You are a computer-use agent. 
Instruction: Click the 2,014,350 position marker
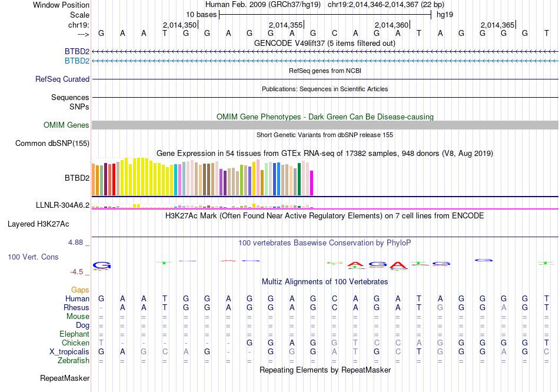pyautogui.click(x=179, y=25)
